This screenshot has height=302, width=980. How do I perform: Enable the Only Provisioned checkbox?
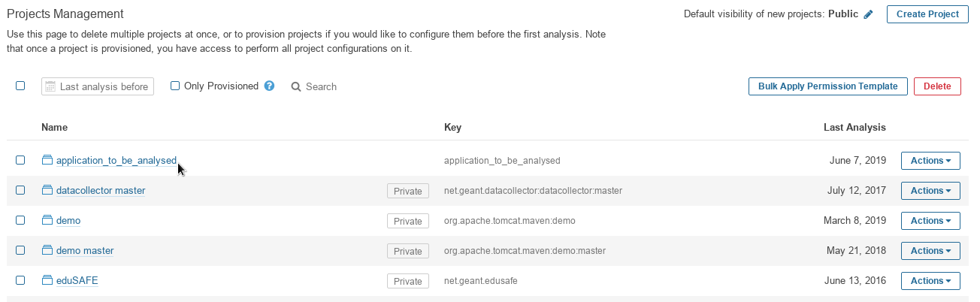point(175,86)
